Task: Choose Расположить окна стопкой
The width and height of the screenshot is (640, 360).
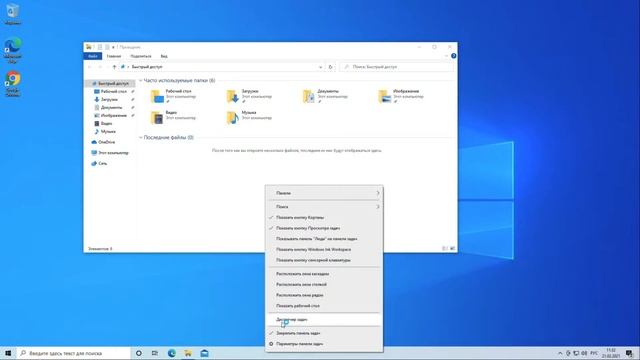Action: coord(324,284)
